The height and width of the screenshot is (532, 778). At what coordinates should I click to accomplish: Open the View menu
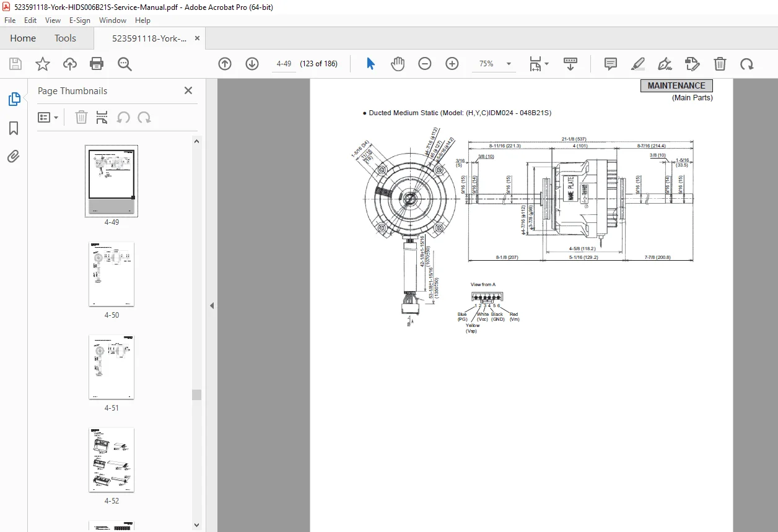[x=53, y=20]
